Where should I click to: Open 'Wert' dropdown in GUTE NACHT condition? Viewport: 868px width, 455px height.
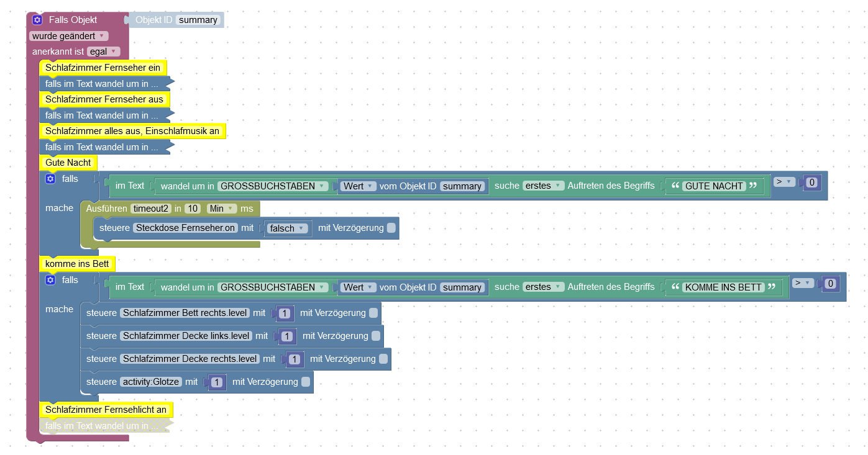[358, 186]
